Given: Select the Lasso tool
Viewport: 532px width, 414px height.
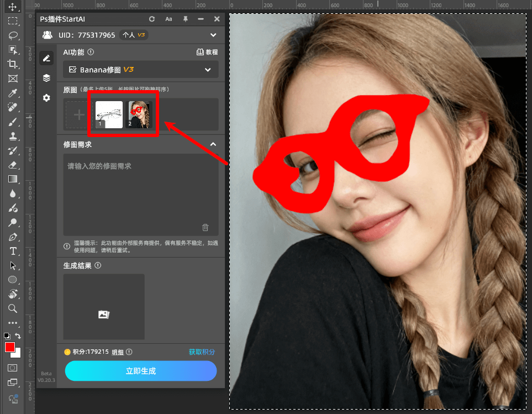Looking at the screenshot, I should 13,35.
